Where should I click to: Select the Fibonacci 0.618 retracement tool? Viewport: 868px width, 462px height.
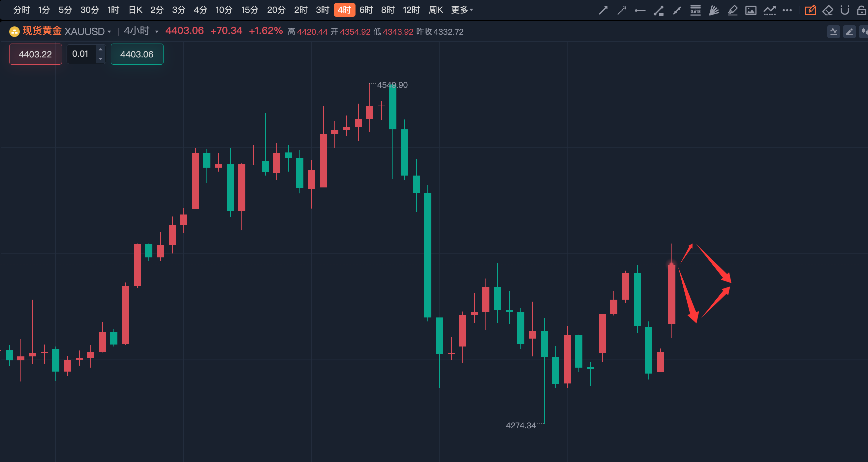click(x=696, y=11)
